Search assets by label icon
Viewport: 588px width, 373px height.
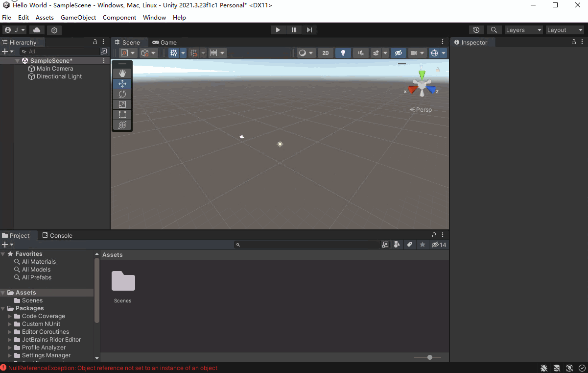(410, 245)
